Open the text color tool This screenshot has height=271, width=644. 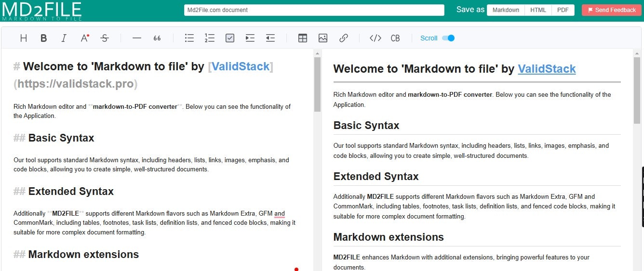(x=84, y=38)
